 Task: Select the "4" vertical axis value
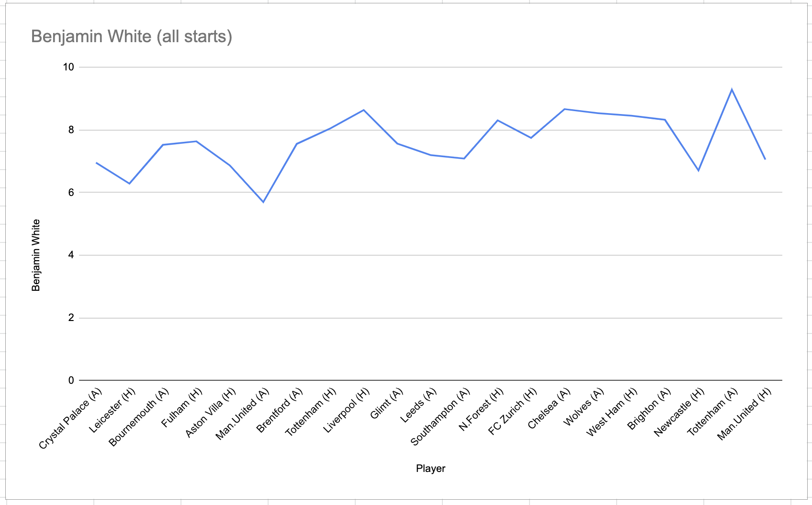pyautogui.click(x=71, y=255)
